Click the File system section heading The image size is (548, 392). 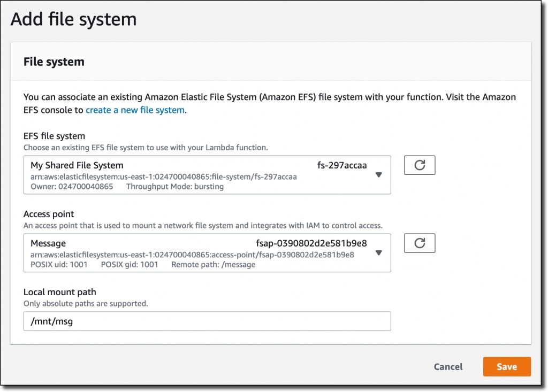(54, 62)
